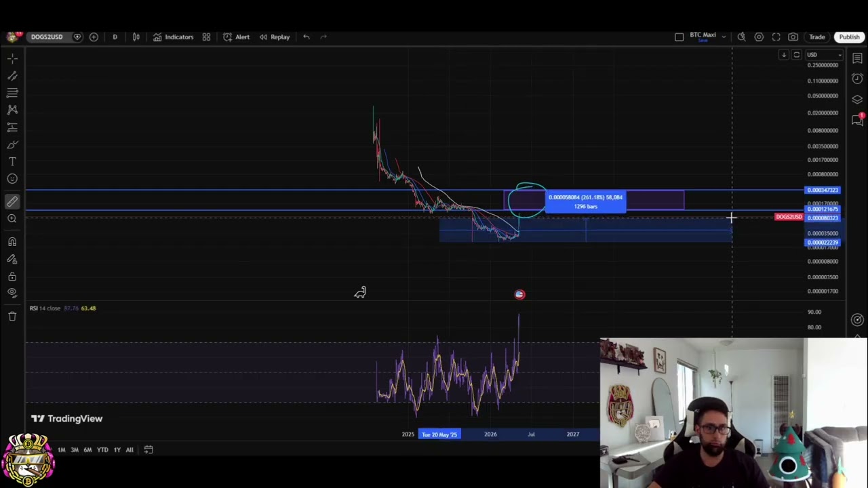Open the user profile avatar menu
Image resolution: width=868 pixels, height=488 pixels.
[x=12, y=37]
